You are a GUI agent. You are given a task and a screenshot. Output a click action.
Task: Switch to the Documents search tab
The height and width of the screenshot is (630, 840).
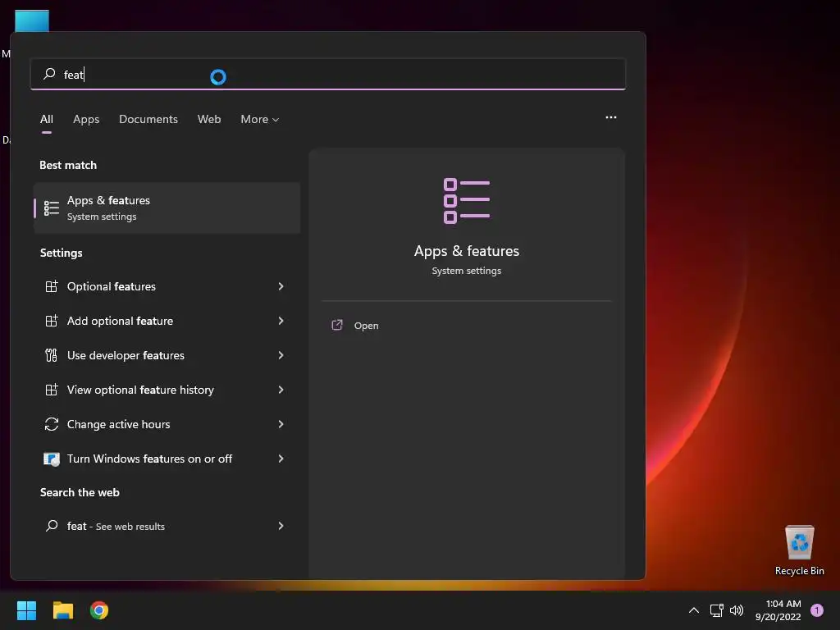pyautogui.click(x=148, y=119)
